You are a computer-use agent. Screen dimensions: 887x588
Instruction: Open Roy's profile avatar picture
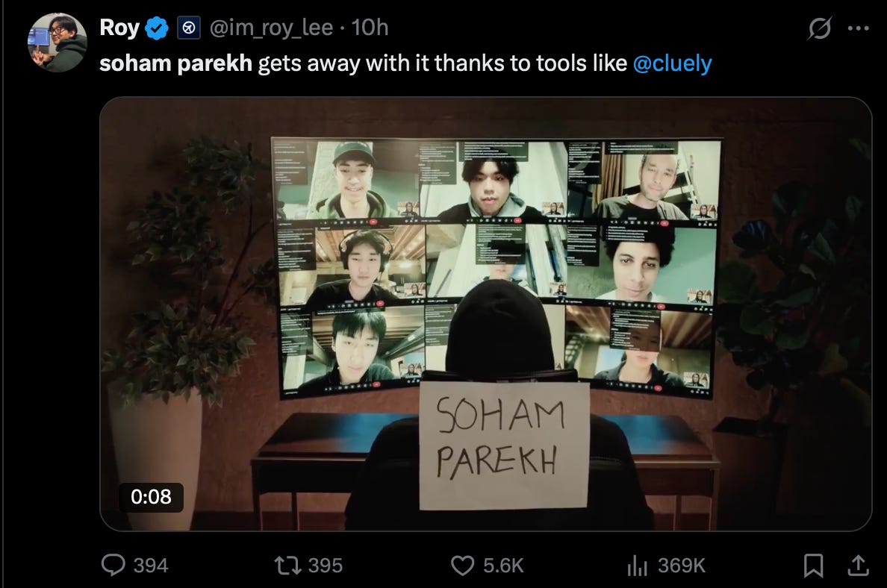pos(57,43)
